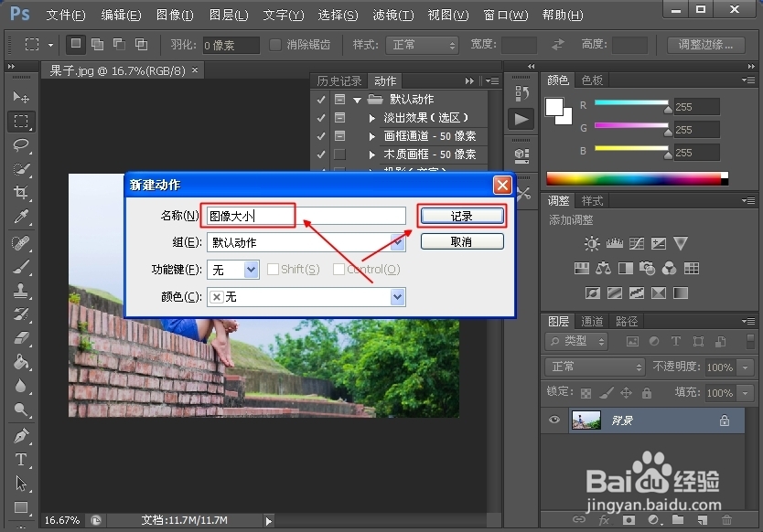Select the Clone Stamp tool
The width and height of the screenshot is (763, 532).
click(x=21, y=291)
